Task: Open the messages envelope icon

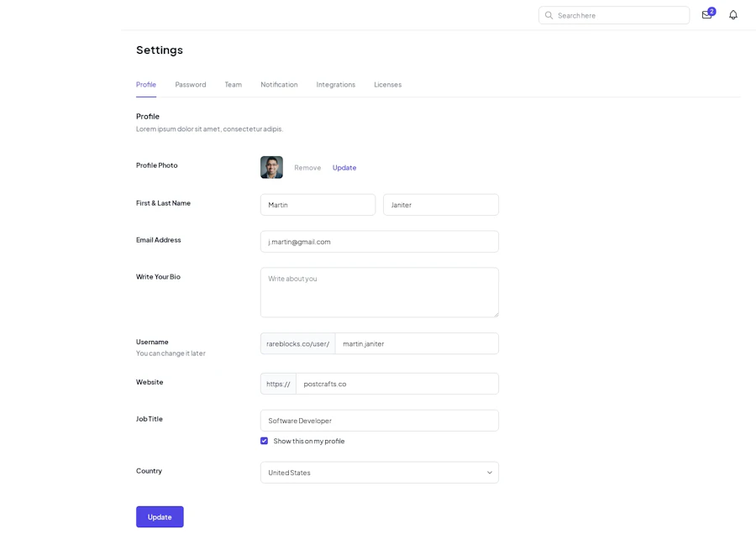Action: [706, 15]
